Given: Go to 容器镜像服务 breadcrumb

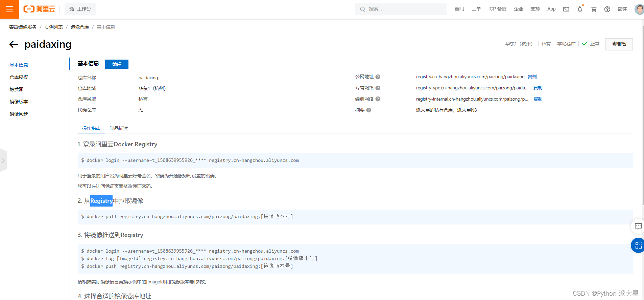Looking at the screenshot, I should click(x=23, y=27).
